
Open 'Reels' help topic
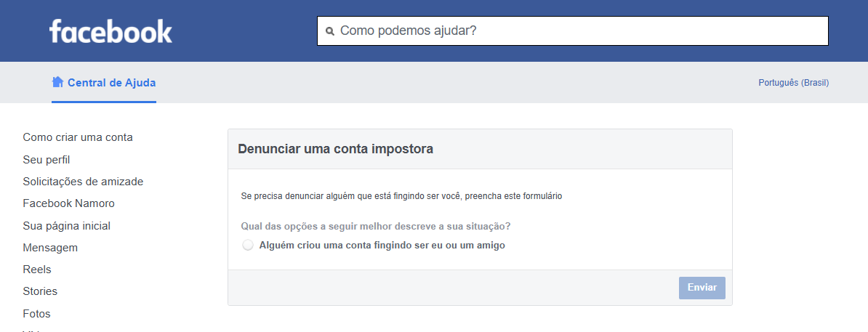coord(37,270)
